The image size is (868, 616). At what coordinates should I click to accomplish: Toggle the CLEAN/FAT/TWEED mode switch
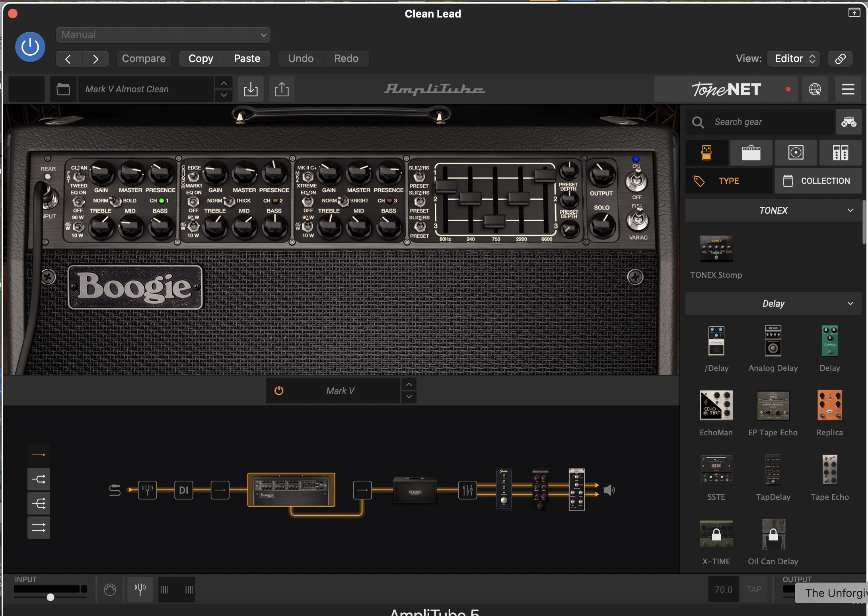[x=80, y=175]
